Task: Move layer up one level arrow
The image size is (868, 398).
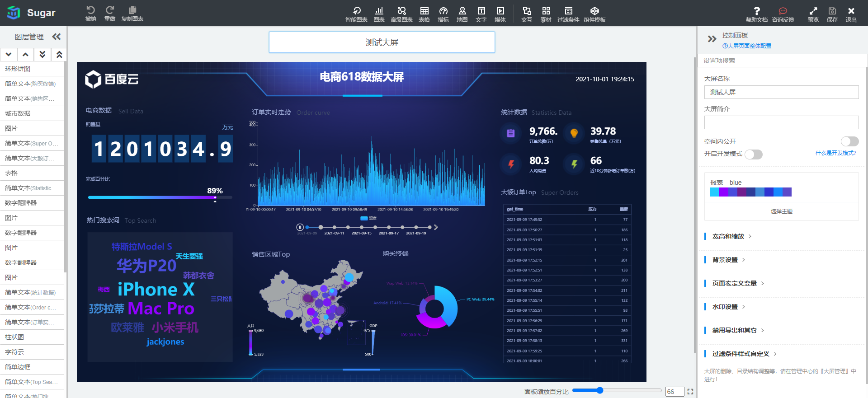Action: [25, 55]
